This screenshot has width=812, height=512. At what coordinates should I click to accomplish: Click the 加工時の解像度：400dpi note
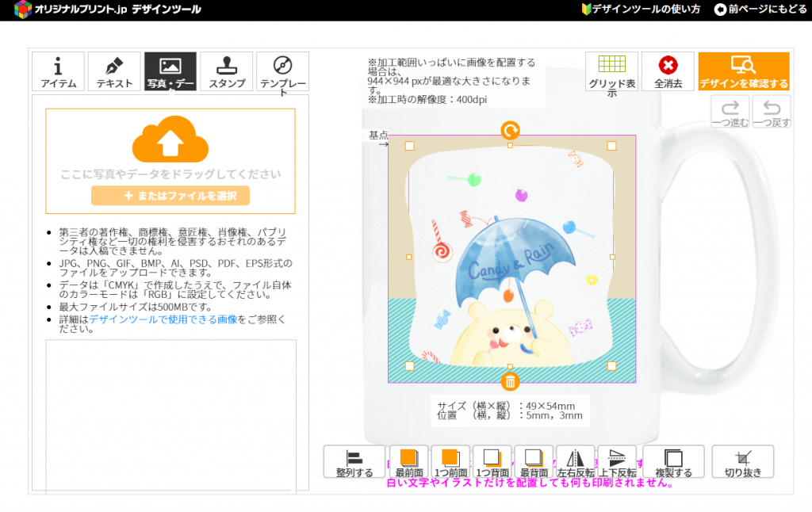(x=427, y=99)
